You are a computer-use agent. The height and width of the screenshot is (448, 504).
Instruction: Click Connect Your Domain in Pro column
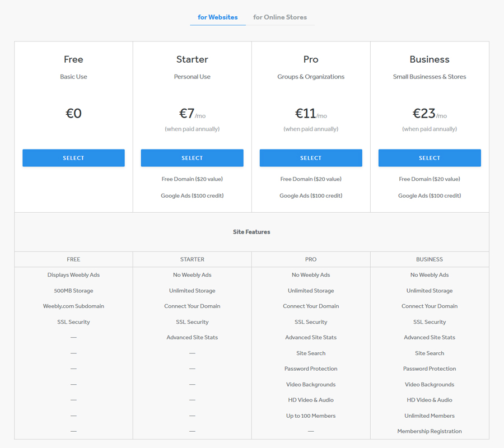click(x=311, y=306)
